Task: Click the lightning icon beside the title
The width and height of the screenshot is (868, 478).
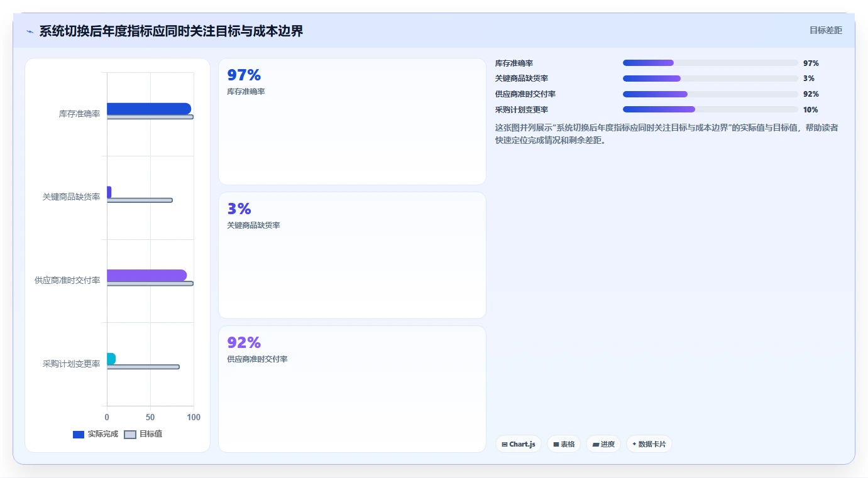Action: 30,31
